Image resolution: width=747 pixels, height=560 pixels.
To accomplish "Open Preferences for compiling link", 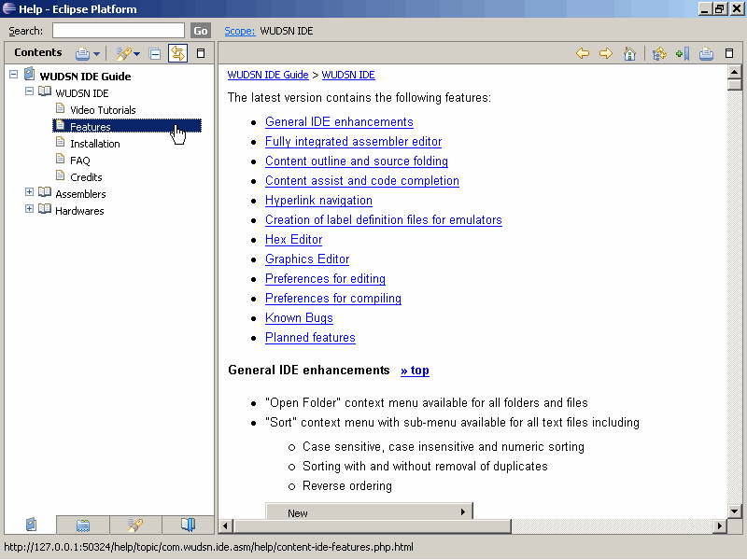I will click(x=333, y=298).
